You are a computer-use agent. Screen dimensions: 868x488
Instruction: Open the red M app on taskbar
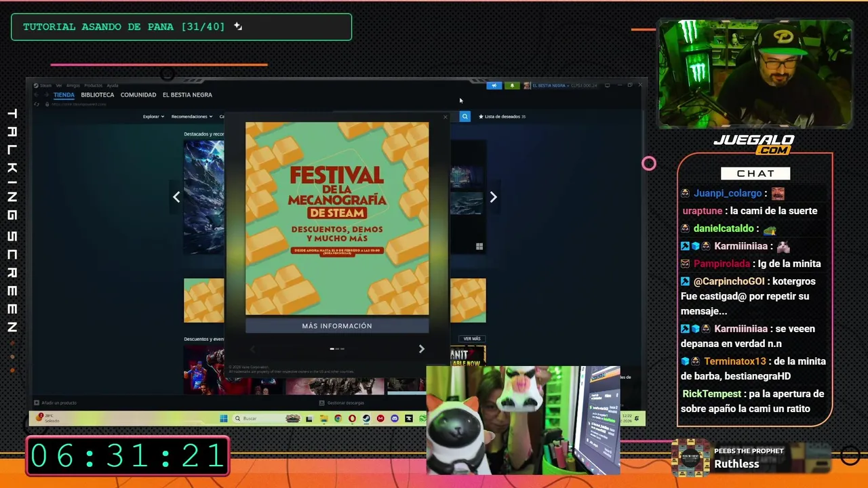pyautogui.click(x=380, y=418)
